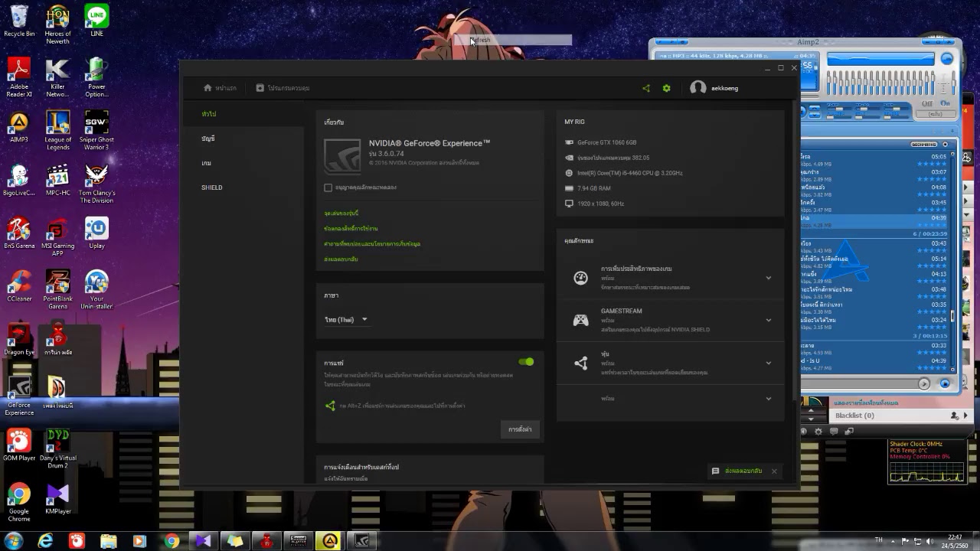The image size is (980, 551).
Task: Open Internet Explorer from taskbar
Action: [x=45, y=541]
